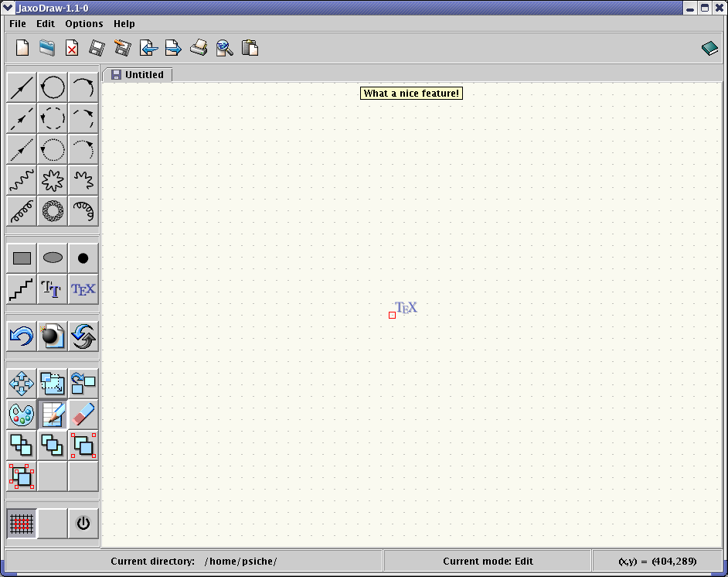This screenshot has width=728, height=577.
Task: Select the resize object tool
Action: coord(53,384)
